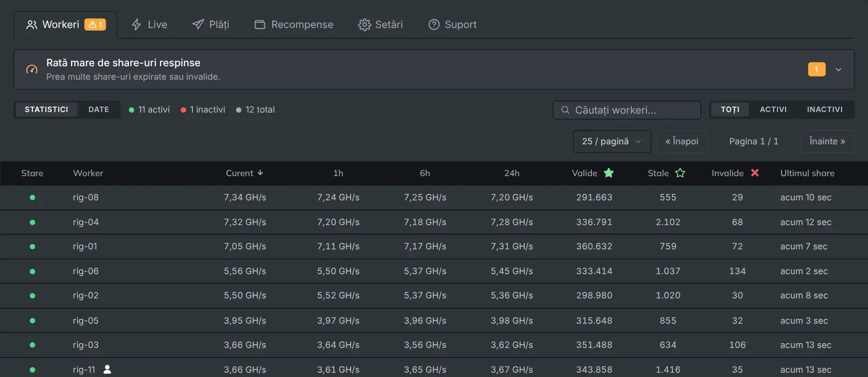Click the paper plane icon beside Plăți
Viewport: 868px width, 377px height.
click(198, 25)
